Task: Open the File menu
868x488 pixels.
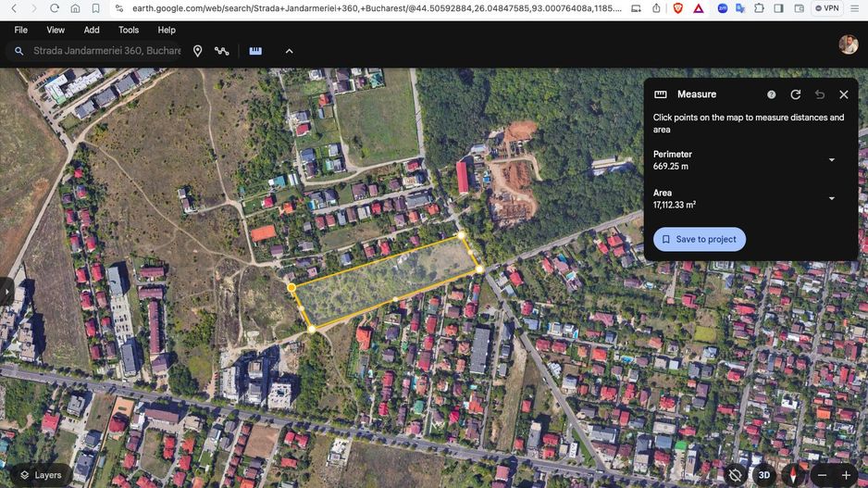Action: pos(21,30)
